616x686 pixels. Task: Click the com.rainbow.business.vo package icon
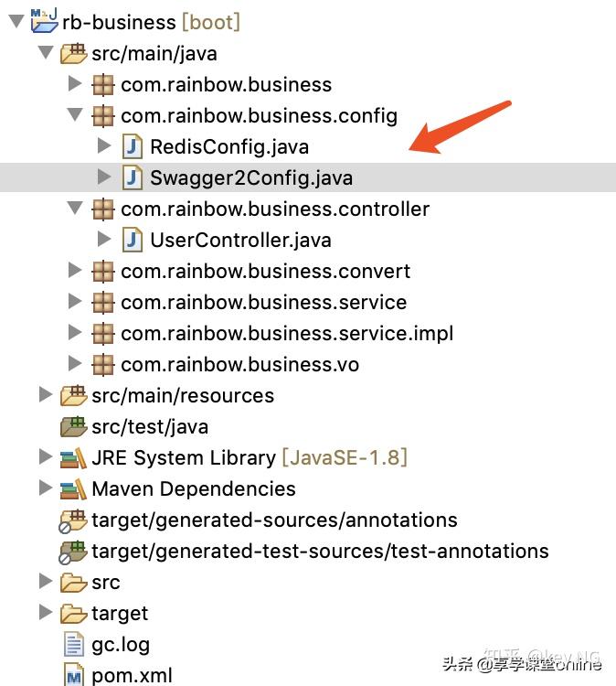coord(103,364)
